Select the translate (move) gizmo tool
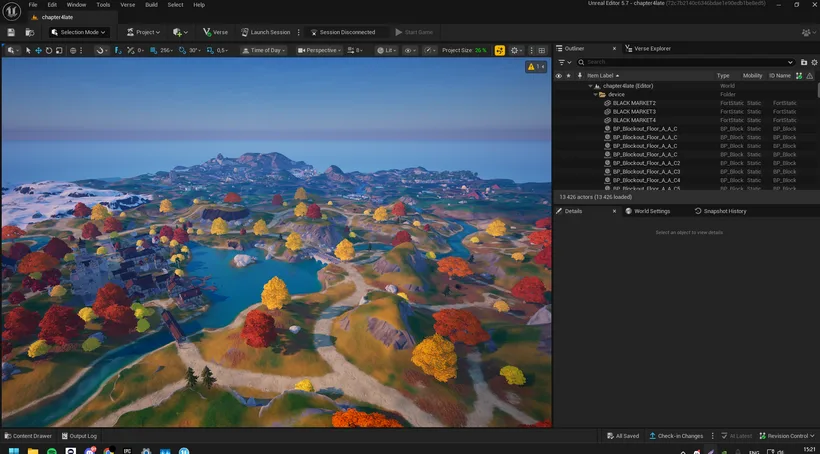The height and width of the screenshot is (454, 820). point(38,51)
